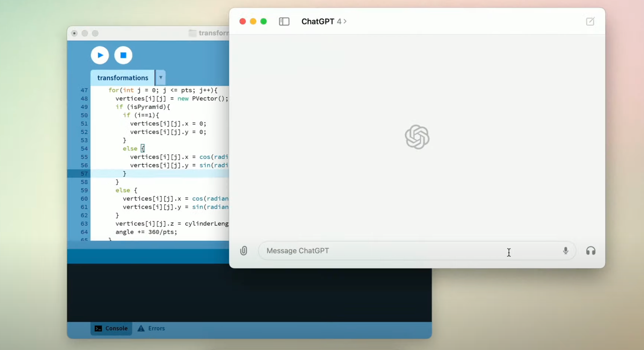This screenshot has height=350, width=644.
Task: Click line number 57 in the editor gutter
Action: pos(84,174)
